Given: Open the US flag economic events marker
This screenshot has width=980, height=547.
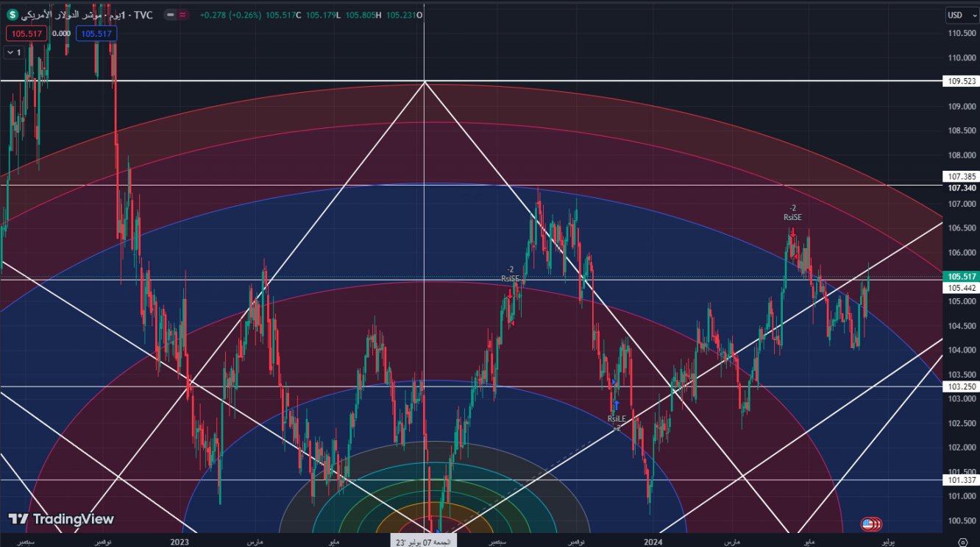Looking at the screenshot, I should click(x=870, y=524).
